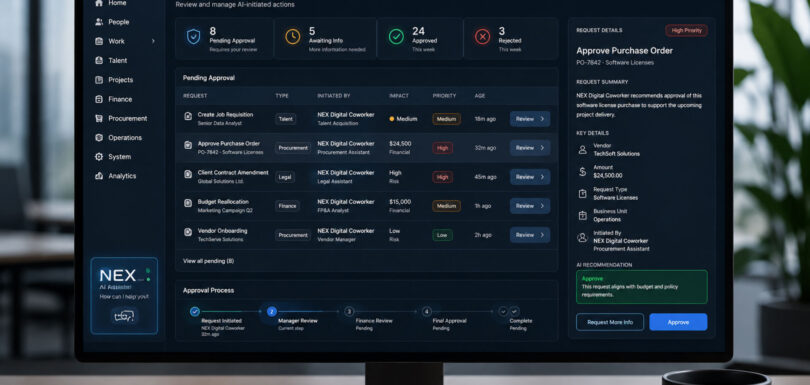Click the Final Approval step 4 marker
Image resolution: width=810 pixels, height=385 pixels.
pos(426,312)
